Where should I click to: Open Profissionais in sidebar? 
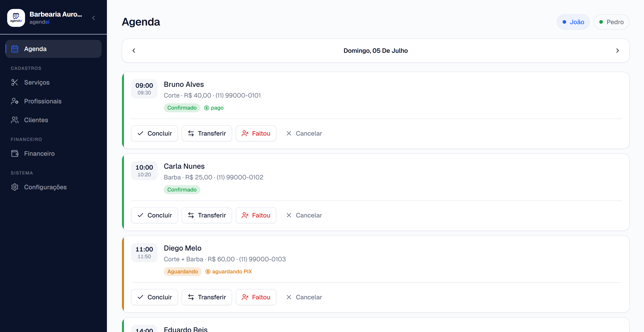pos(53,101)
